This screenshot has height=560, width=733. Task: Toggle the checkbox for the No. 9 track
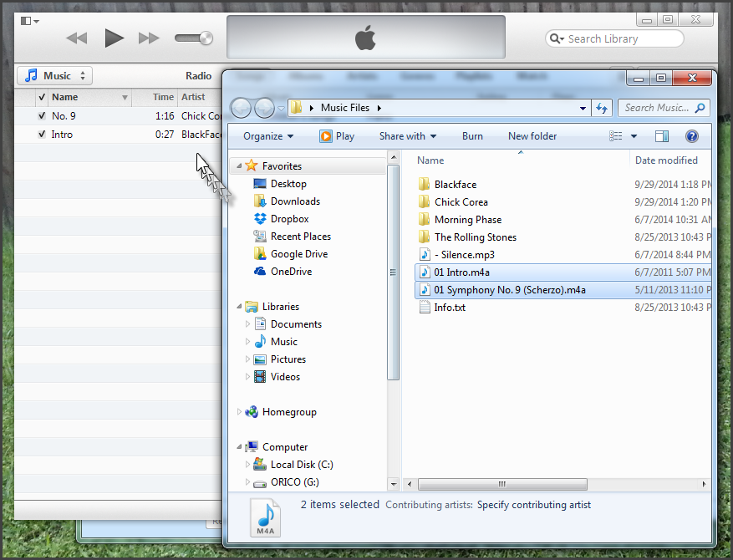(x=42, y=115)
